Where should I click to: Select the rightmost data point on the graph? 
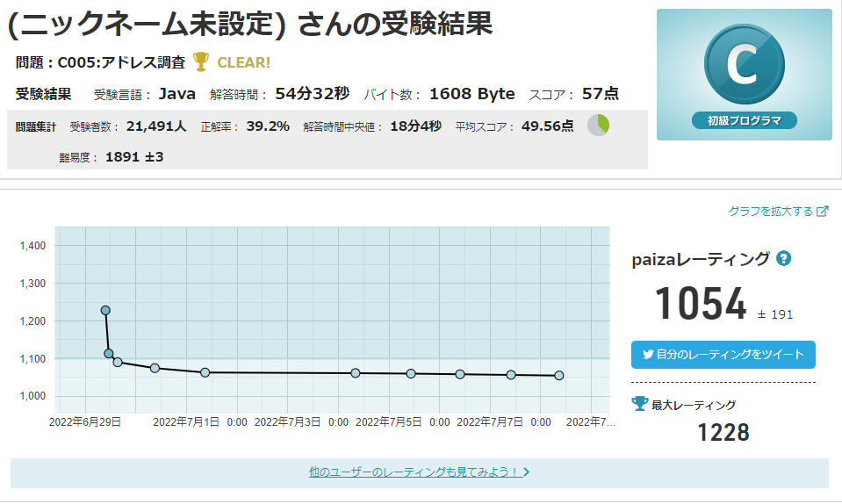(x=559, y=376)
